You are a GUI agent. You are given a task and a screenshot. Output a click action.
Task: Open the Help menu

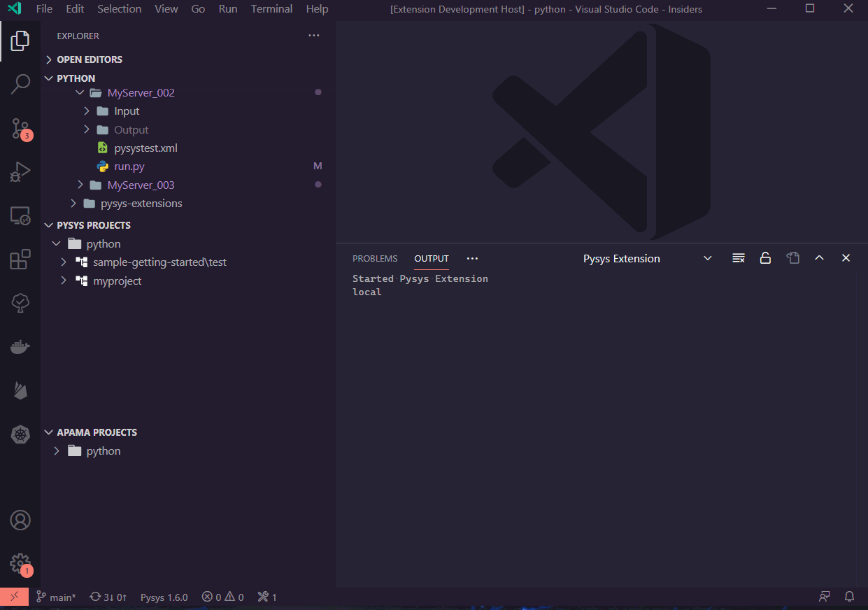click(x=317, y=9)
